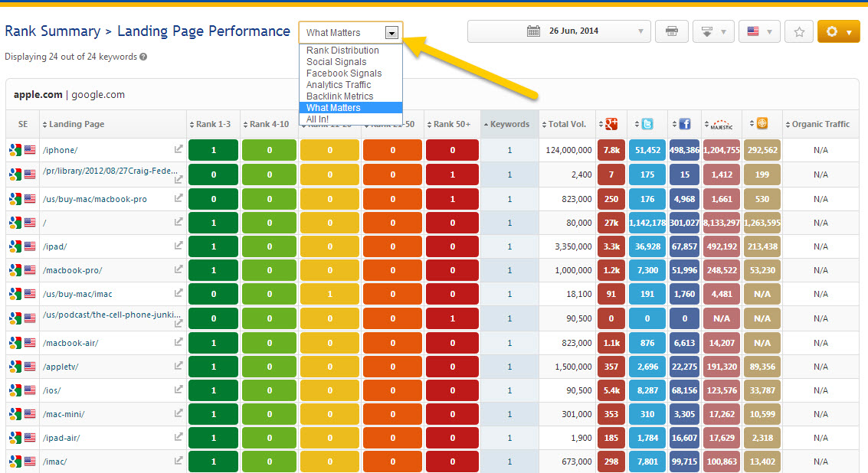Pick the Backlink Metrics option
This screenshot has height=473, width=868.
click(339, 96)
